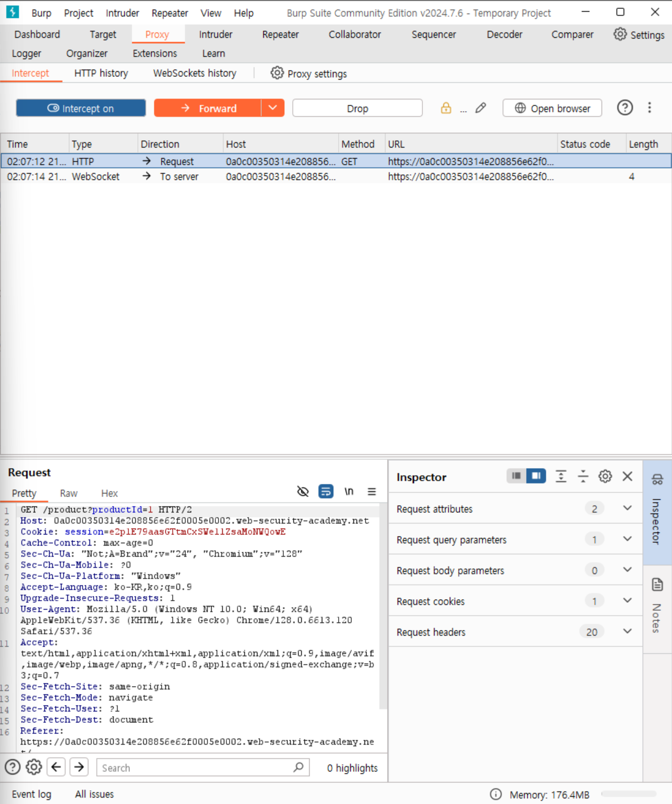Open Inspector settings gear

(x=605, y=477)
